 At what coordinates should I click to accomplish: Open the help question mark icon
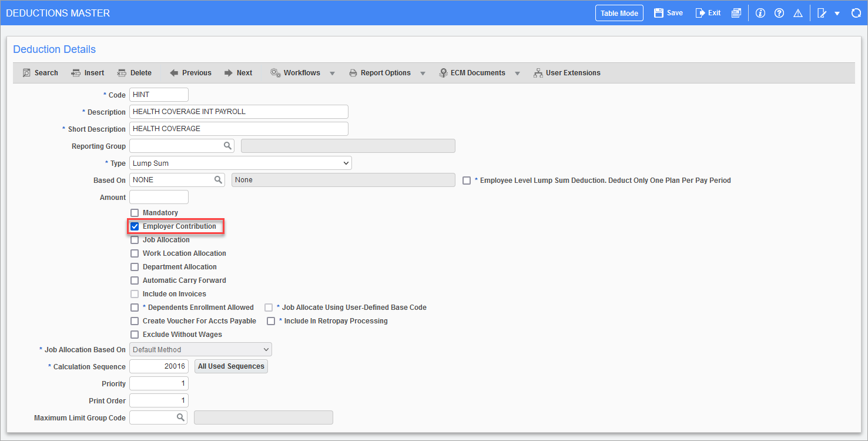[x=779, y=13]
